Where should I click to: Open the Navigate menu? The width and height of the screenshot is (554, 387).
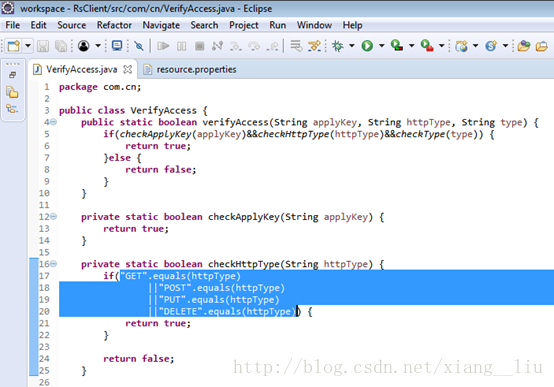click(161, 25)
